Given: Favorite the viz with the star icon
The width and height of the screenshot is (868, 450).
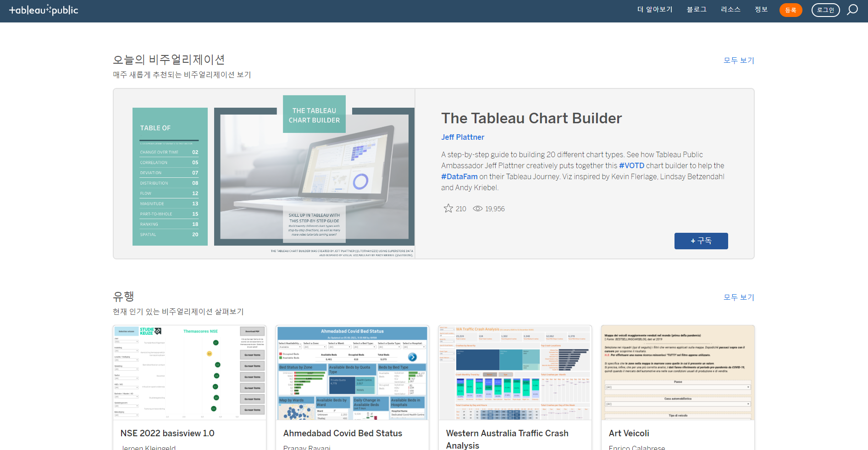Looking at the screenshot, I should coord(448,209).
